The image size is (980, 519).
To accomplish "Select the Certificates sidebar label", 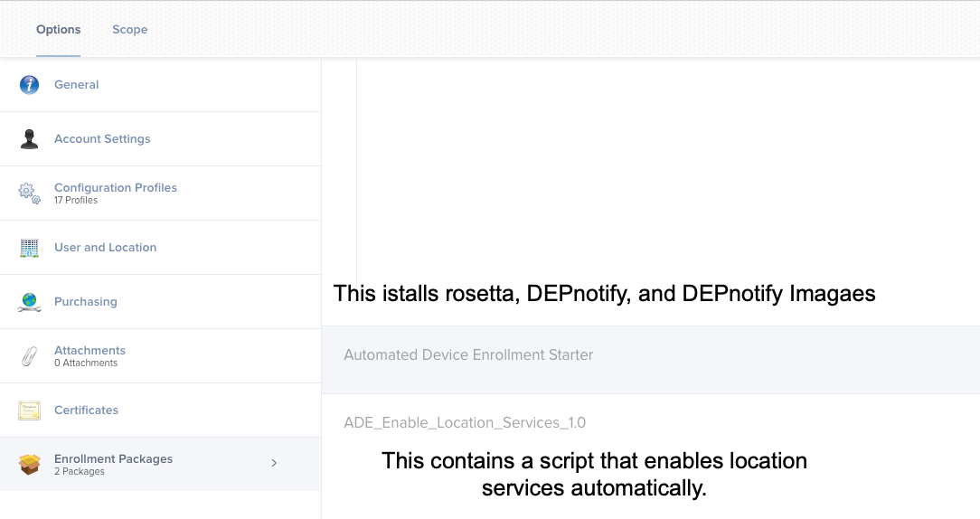I will pyautogui.click(x=86, y=410).
